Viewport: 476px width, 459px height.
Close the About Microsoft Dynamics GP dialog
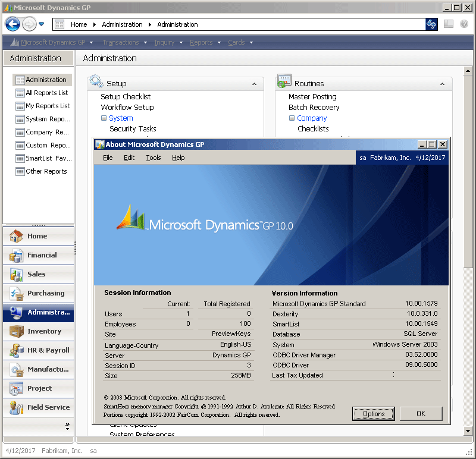(443, 144)
